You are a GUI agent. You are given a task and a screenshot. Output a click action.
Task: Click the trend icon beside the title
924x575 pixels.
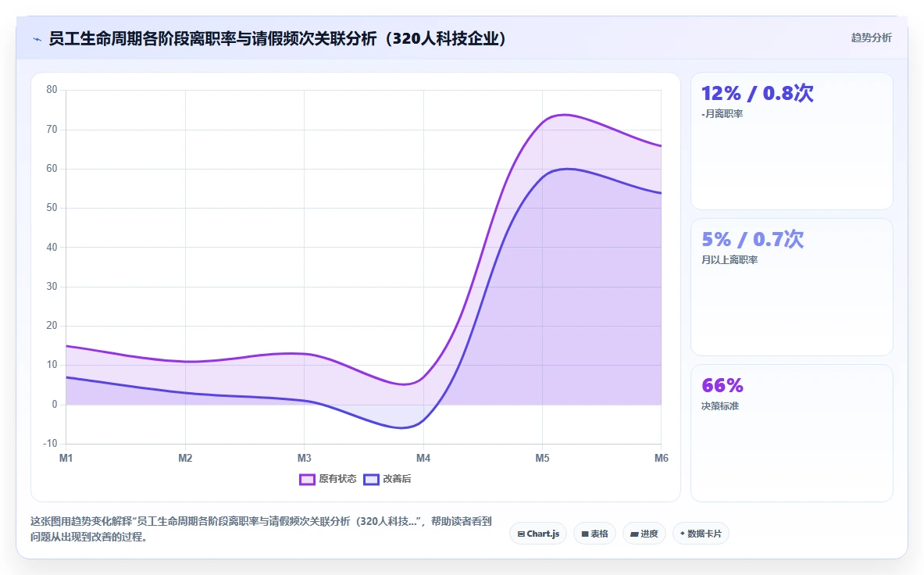(37, 40)
